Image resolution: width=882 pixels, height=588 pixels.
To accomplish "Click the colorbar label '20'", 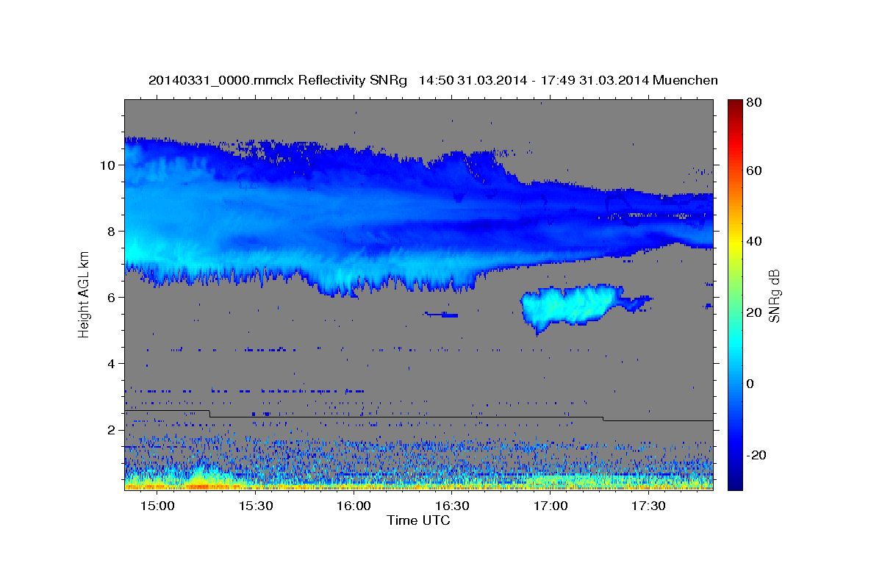I will click(753, 312).
